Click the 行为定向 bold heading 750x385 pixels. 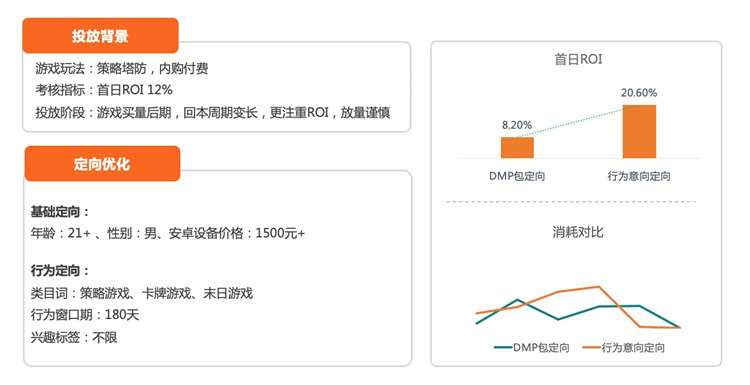tap(60, 271)
